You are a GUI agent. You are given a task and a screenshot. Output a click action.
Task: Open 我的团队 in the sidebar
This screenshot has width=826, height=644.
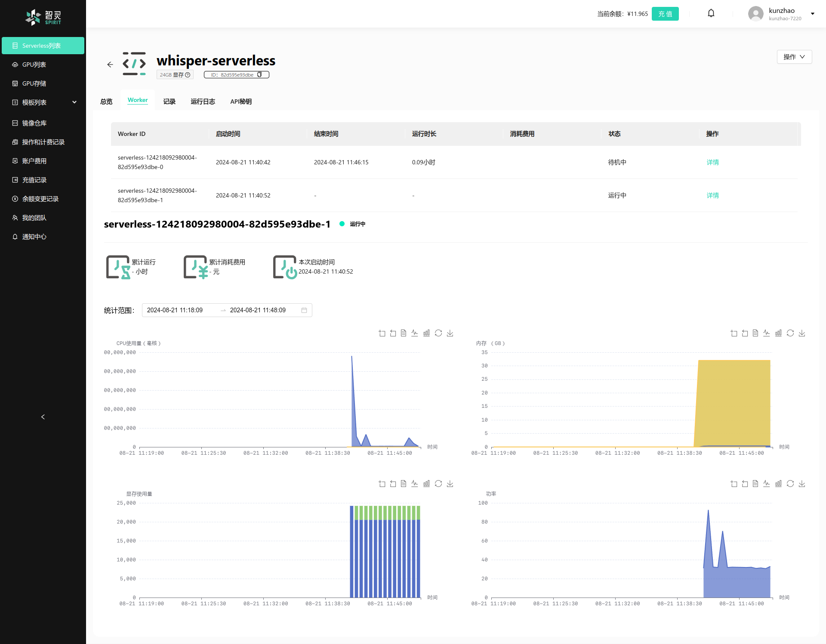pyautogui.click(x=43, y=218)
